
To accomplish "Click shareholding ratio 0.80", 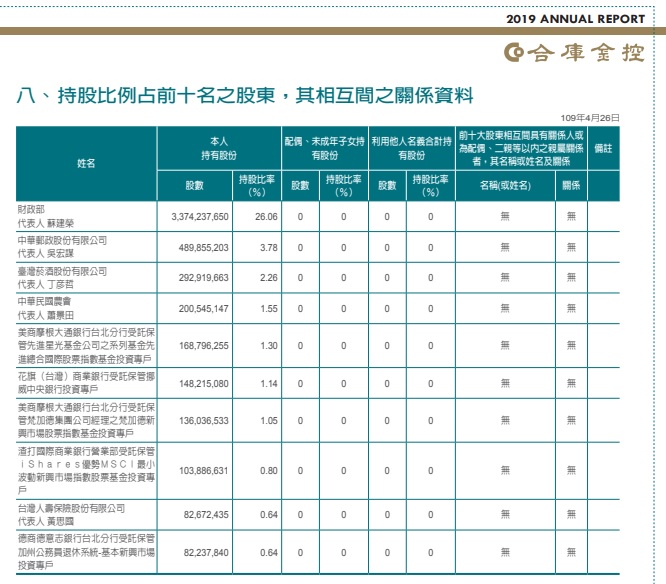I will pos(269,471).
